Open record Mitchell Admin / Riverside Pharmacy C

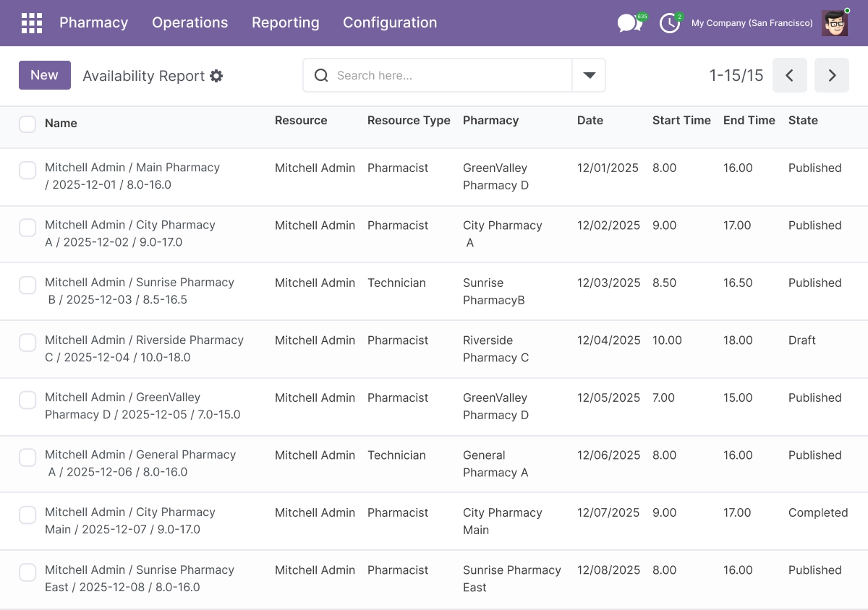144,348
